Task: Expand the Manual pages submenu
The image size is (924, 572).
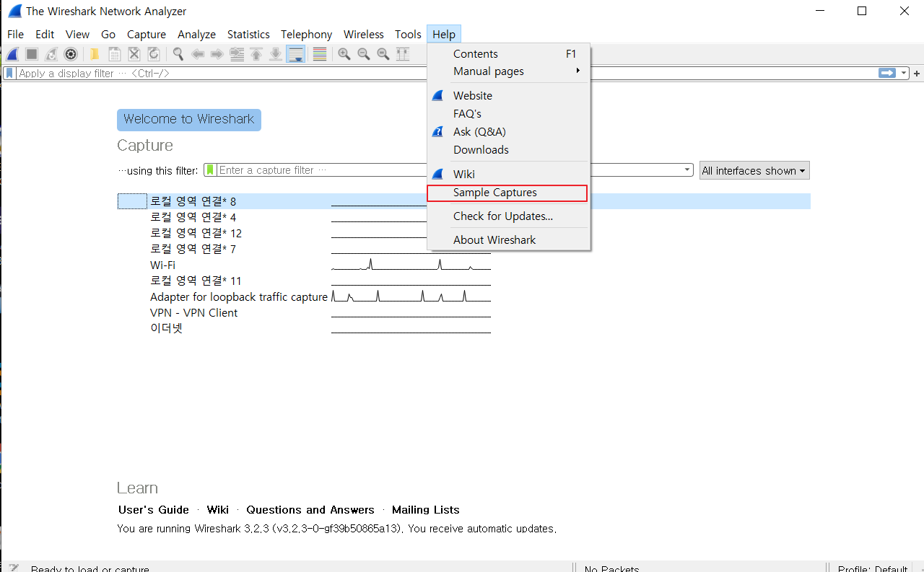Action: (509, 71)
